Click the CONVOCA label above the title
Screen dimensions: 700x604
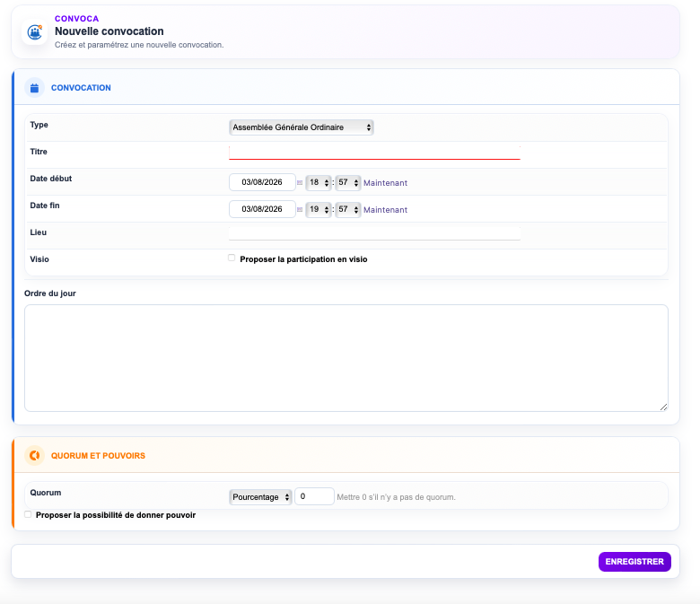pos(77,19)
